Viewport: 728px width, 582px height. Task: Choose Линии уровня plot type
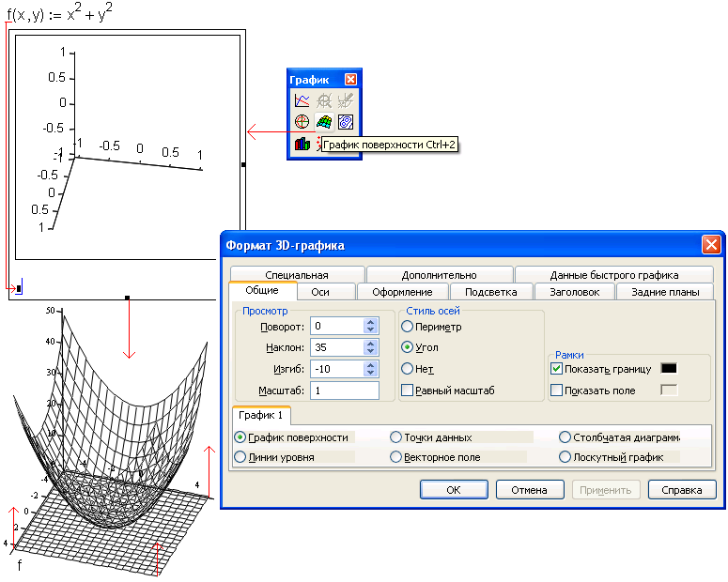click(x=240, y=457)
